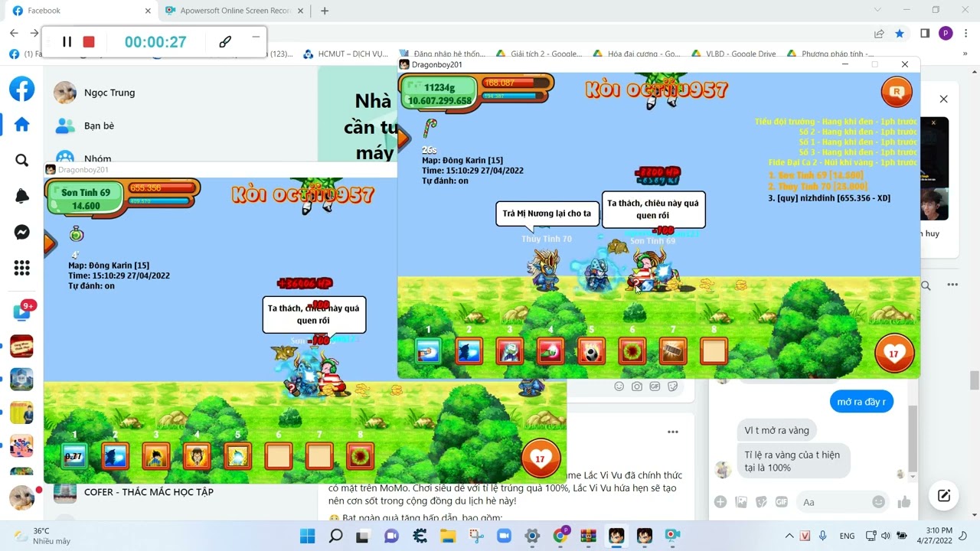Image resolution: width=980 pixels, height=551 pixels.
Task: Close the right side panel with X
Action: point(943,99)
